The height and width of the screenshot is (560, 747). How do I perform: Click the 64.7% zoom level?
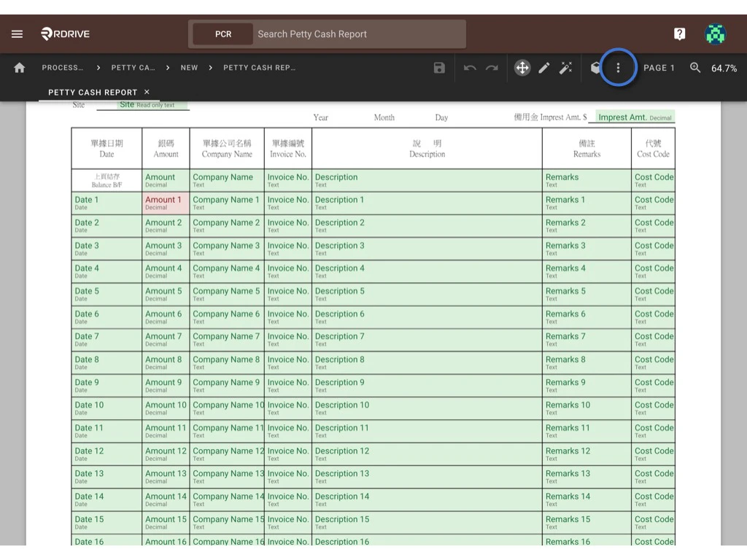click(724, 69)
